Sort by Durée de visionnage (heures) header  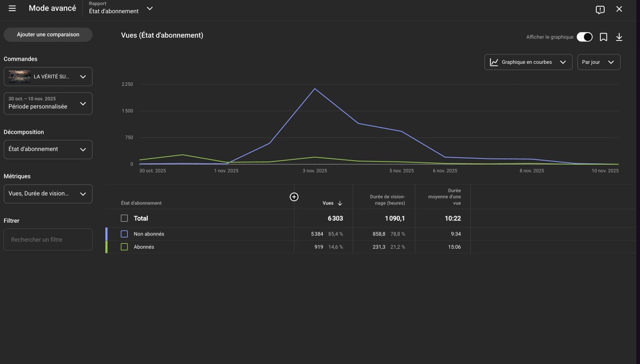tap(387, 200)
